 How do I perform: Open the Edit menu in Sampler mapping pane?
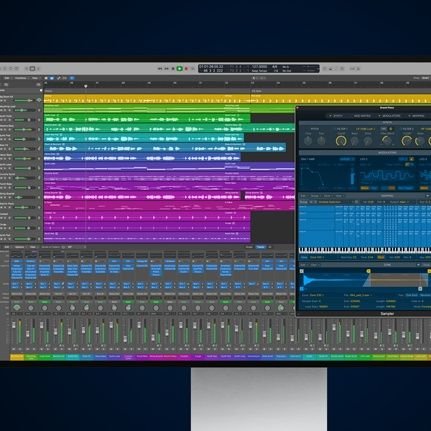pyautogui.click(x=304, y=196)
